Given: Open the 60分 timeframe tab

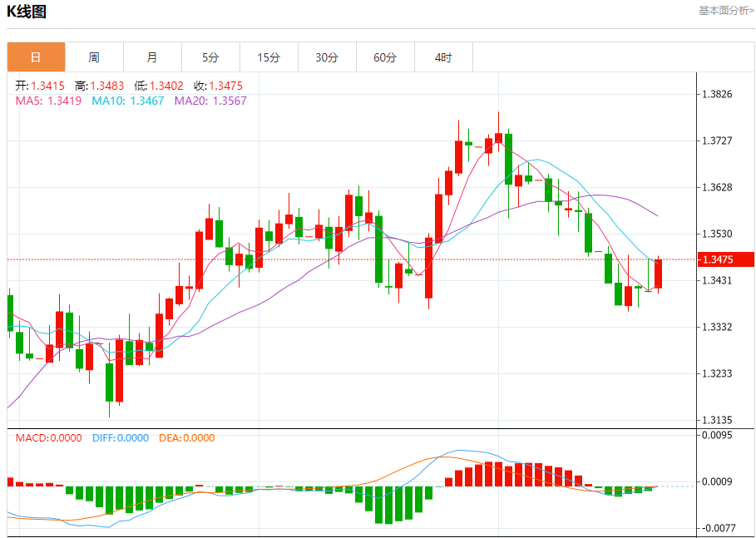Looking at the screenshot, I should point(385,57).
